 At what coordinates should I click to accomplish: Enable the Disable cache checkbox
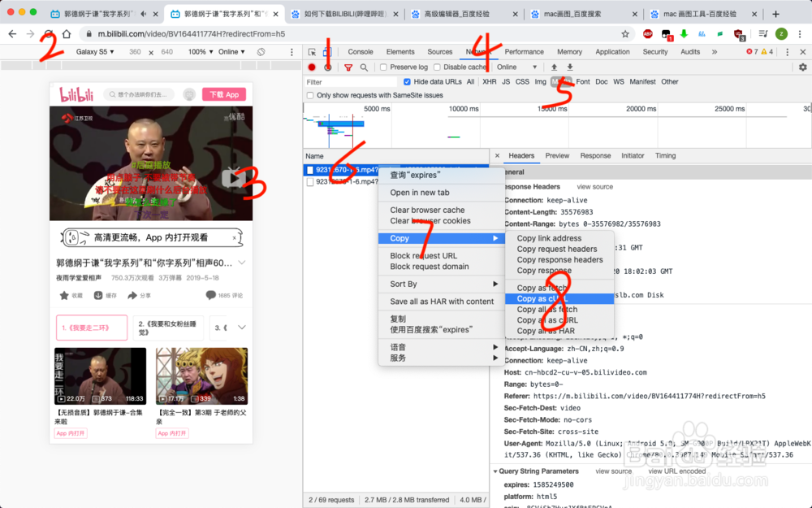pos(437,67)
